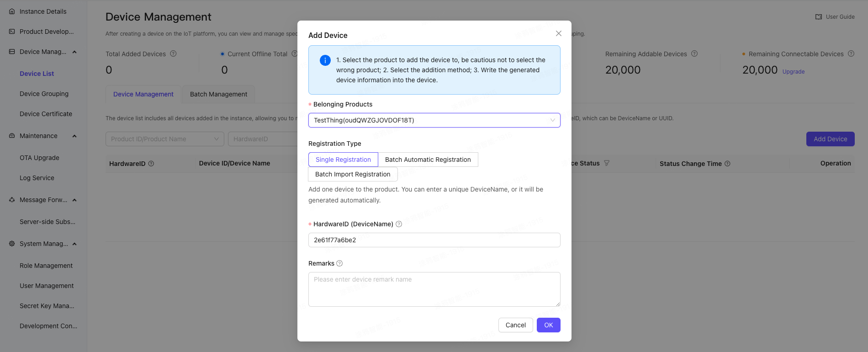
Task: Close the Add Device dialog
Action: (x=558, y=33)
